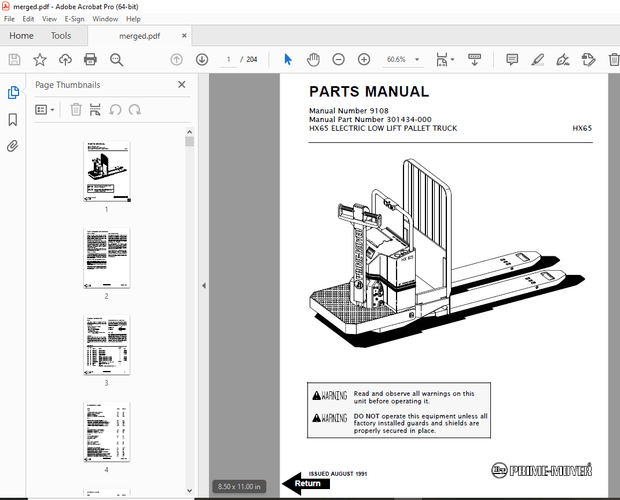Open Page Thumbnails sidebar icon
The image size is (620, 500).
(x=13, y=92)
